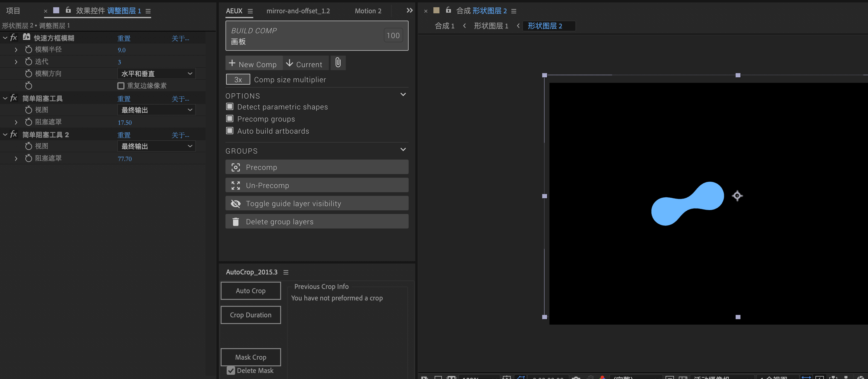Select the AEUX tab

click(x=234, y=11)
